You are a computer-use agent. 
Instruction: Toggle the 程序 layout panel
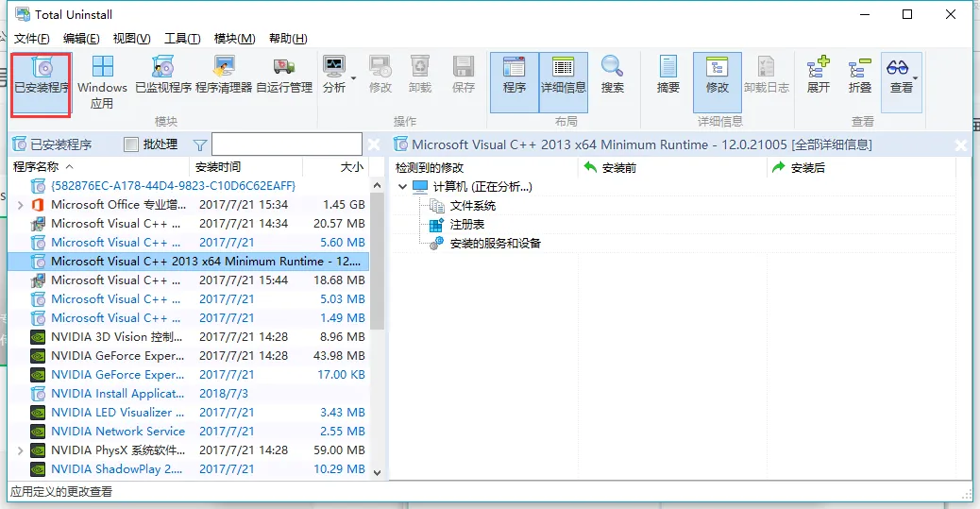click(x=514, y=82)
